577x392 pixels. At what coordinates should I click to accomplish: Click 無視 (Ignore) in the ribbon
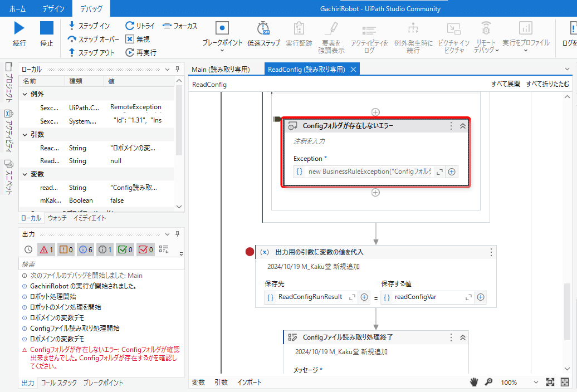tap(138, 39)
